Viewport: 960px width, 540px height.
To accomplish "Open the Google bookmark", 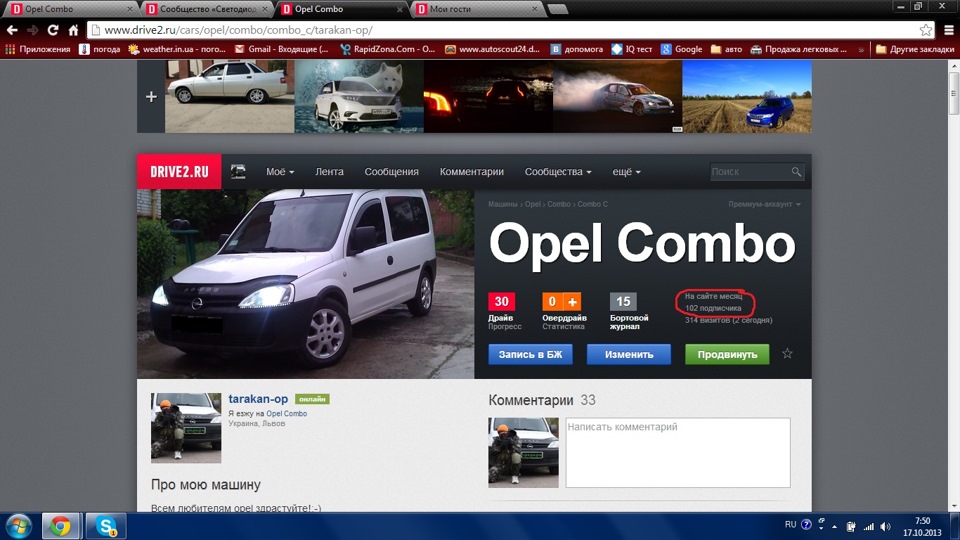I will point(681,49).
